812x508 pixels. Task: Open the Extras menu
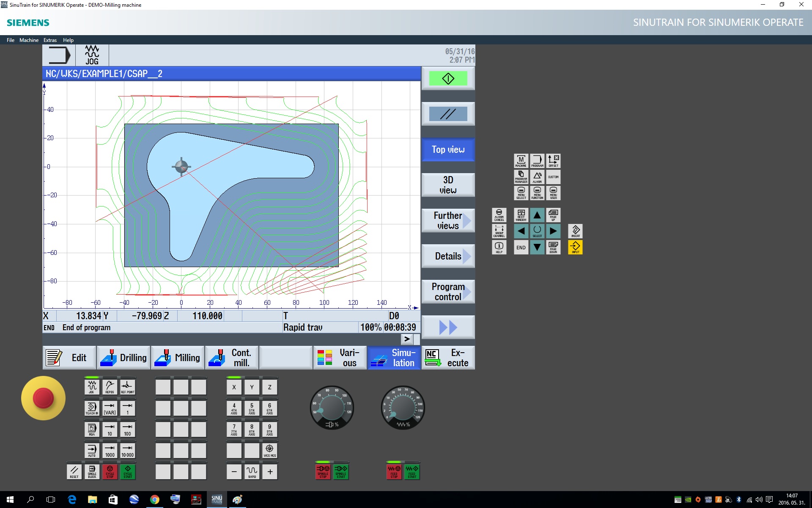[50, 40]
